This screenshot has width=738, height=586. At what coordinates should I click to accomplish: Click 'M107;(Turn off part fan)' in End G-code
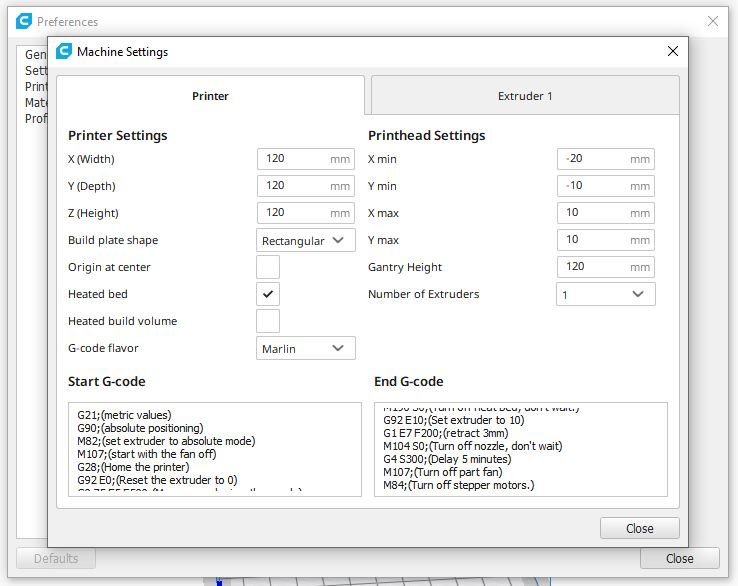point(442,472)
